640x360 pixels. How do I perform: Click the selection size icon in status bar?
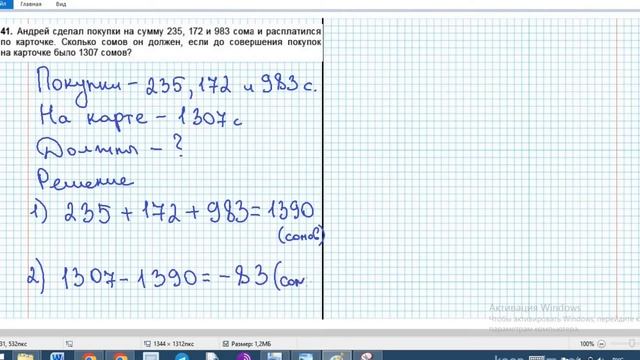pyautogui.click(x=69, y=344)
